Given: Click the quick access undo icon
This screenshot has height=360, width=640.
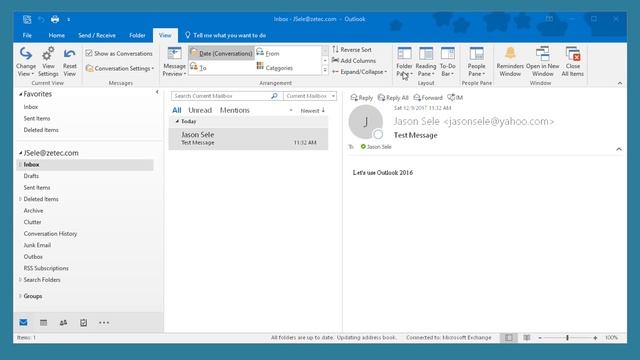Looking at the screenshot, I should tap(41, 19).
